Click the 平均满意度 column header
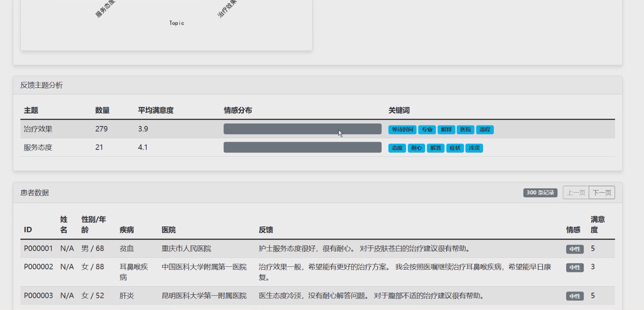 (x=156, y=110)
